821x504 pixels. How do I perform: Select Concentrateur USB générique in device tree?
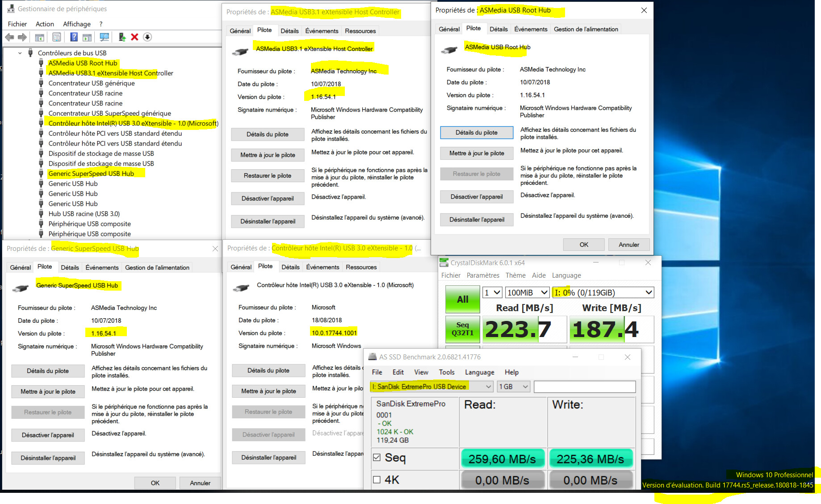click(x=92, y=83)
